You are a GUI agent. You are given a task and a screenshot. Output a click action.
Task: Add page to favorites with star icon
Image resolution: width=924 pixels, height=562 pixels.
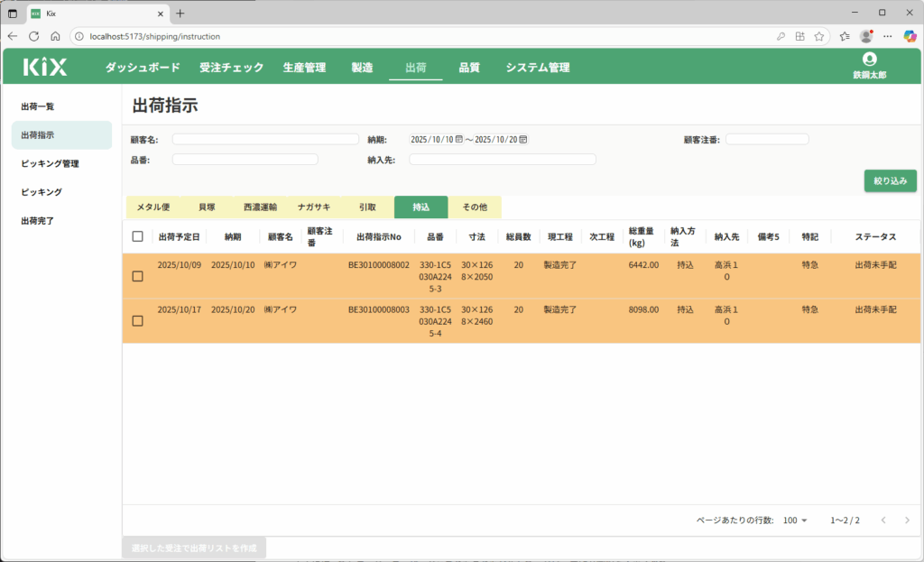[818, 36]
